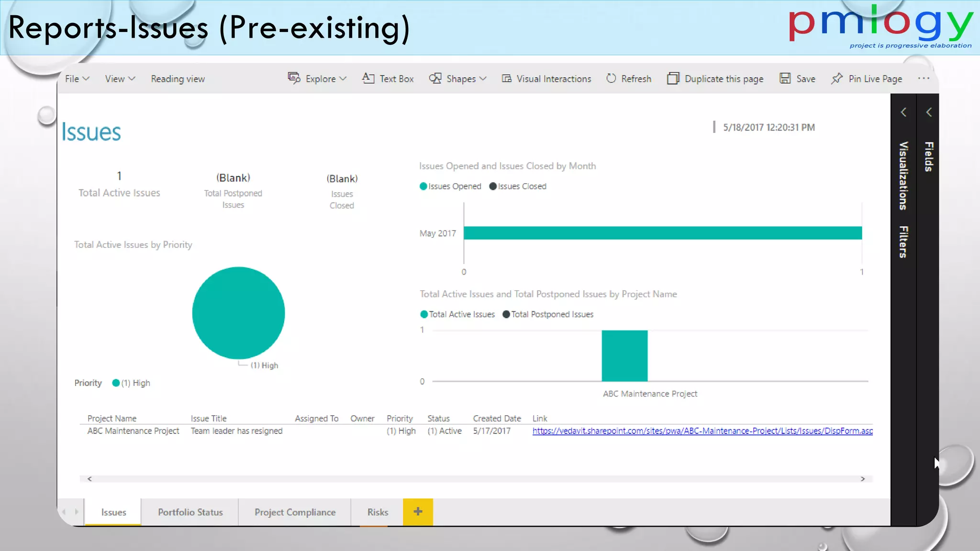Click the 5/18/2017 12:20:31 PM timestamp
This screenshot has height=551, width=980.
(768, 128)
